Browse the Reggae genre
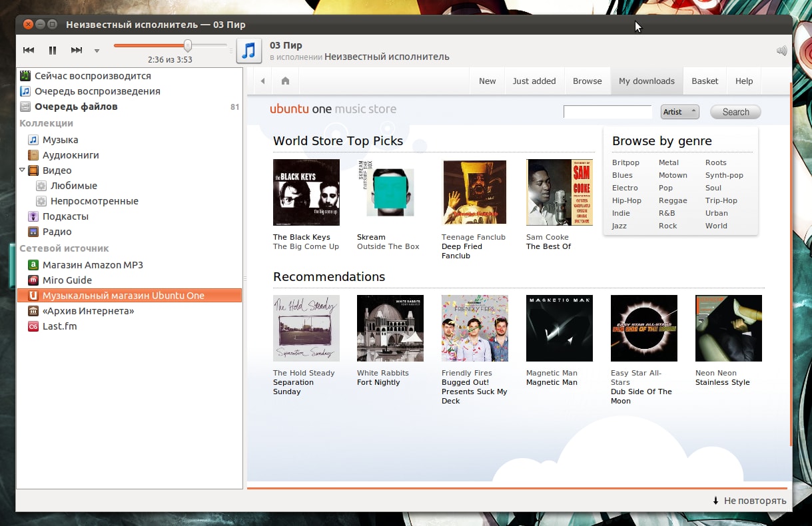 673,200
